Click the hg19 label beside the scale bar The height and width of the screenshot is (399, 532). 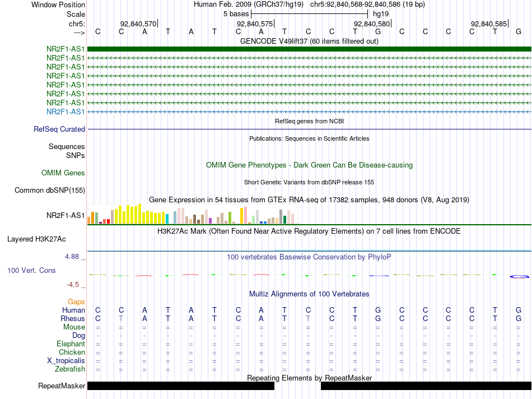pos(381,14)
